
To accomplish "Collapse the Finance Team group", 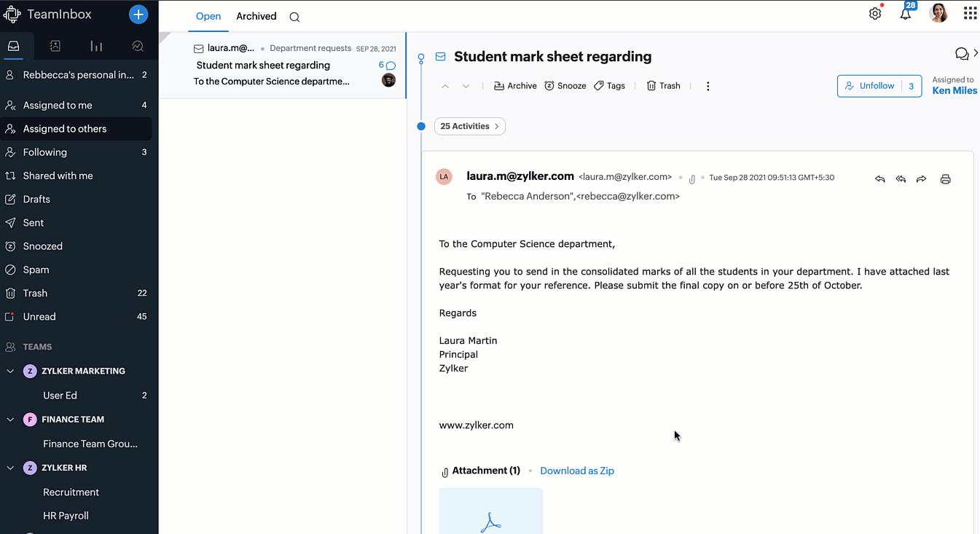I will tap(10, 420).
